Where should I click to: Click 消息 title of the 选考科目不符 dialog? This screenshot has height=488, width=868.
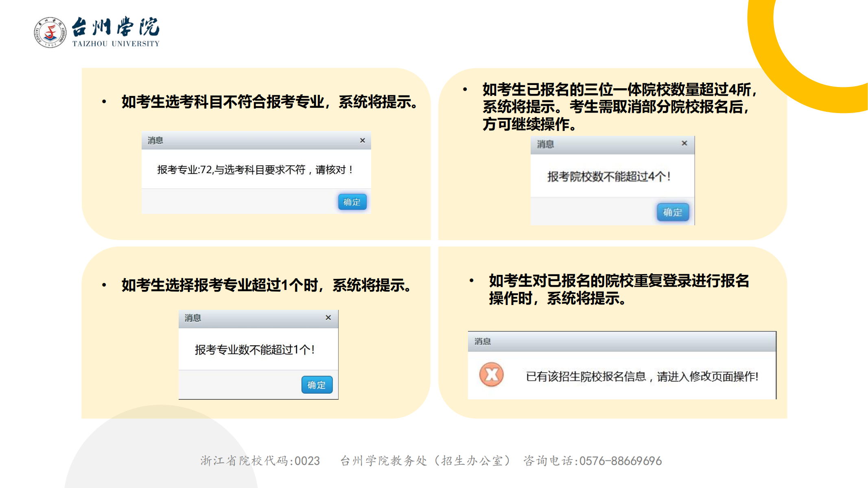(x=155, y=141)
